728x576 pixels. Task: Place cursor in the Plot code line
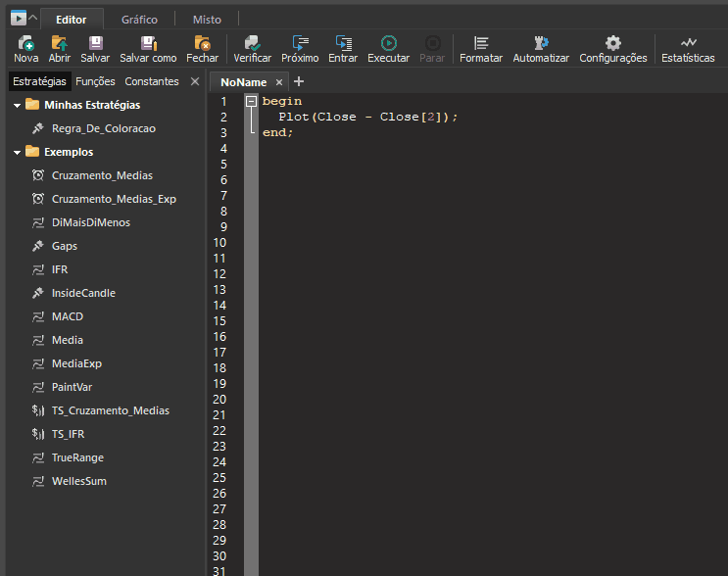click(367, 117)
